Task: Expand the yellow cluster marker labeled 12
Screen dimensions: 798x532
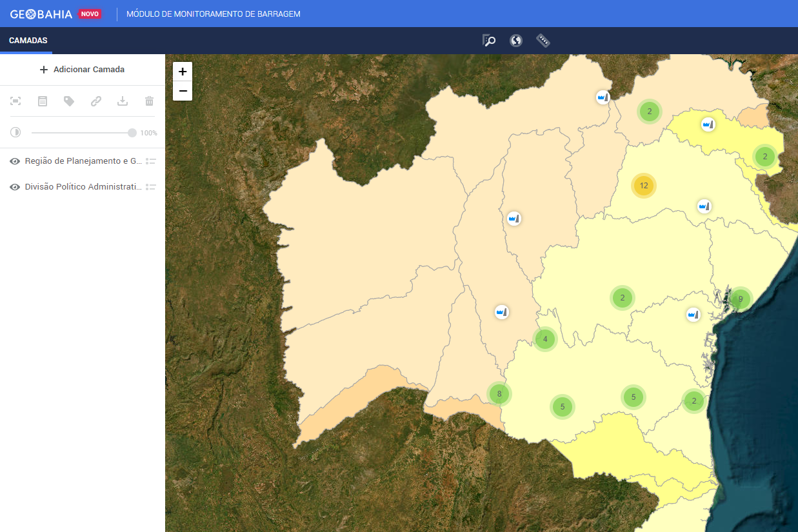Action: click(643, 186)
